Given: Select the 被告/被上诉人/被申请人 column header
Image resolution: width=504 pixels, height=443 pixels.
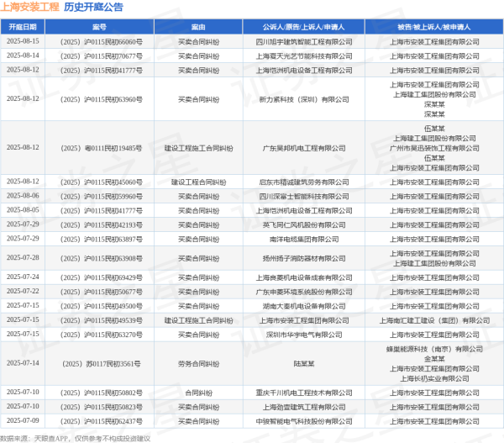Looking at the screenshot, I should click(434, 27).
